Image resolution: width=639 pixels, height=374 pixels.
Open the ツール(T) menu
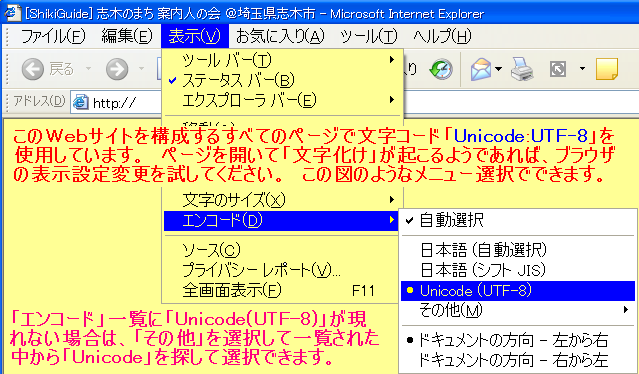368,36
